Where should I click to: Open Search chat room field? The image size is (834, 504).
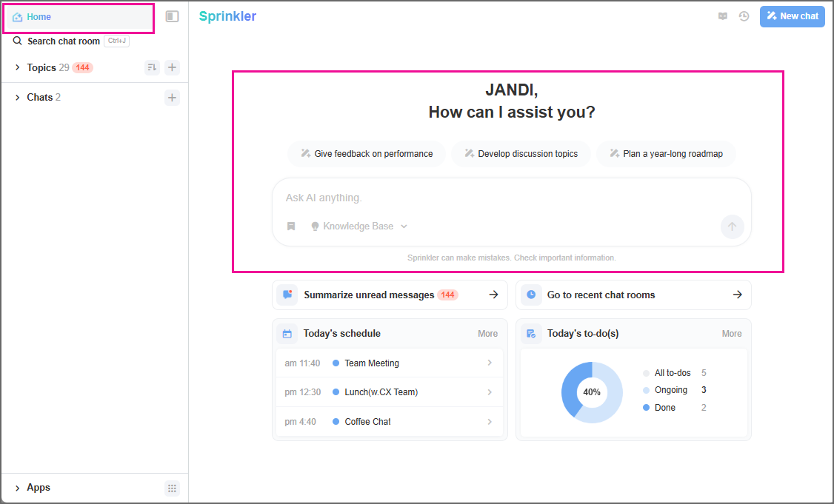pyautogui.click(x=71, y=41)
